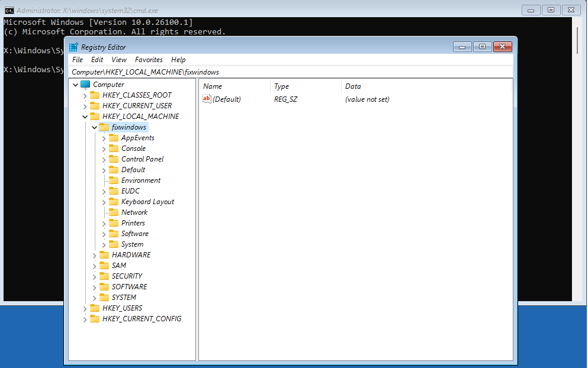Select the (Default) value name

tap(227, 99)
